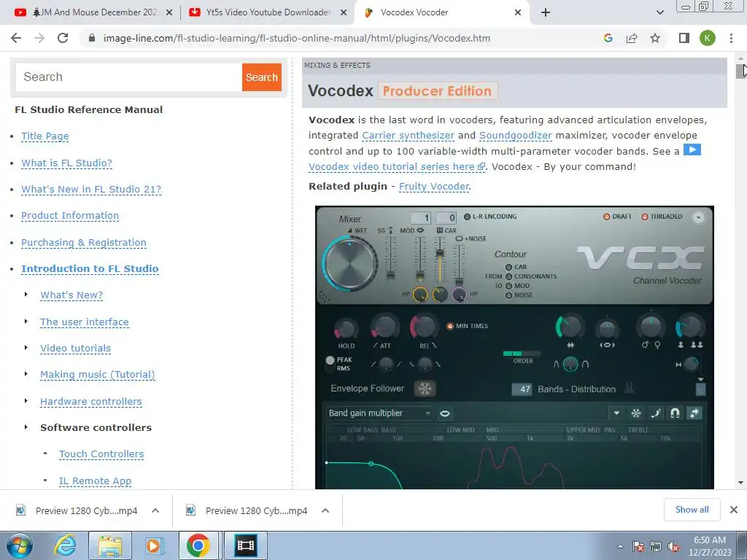Open Windows Explorer folder in taskbar
The width and height of the screenshot is (747, 560).
(110, 545)
